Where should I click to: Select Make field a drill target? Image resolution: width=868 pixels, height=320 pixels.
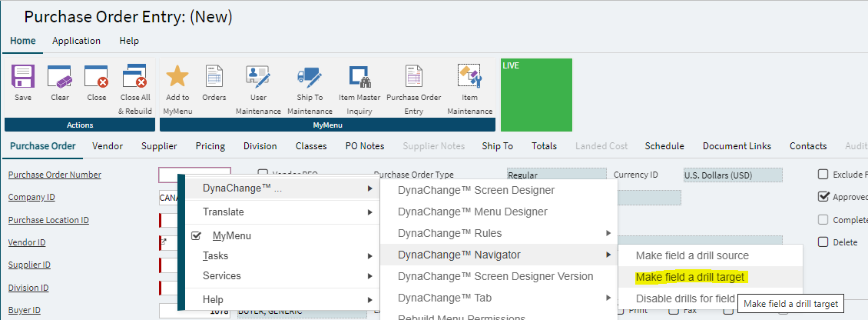691,277
